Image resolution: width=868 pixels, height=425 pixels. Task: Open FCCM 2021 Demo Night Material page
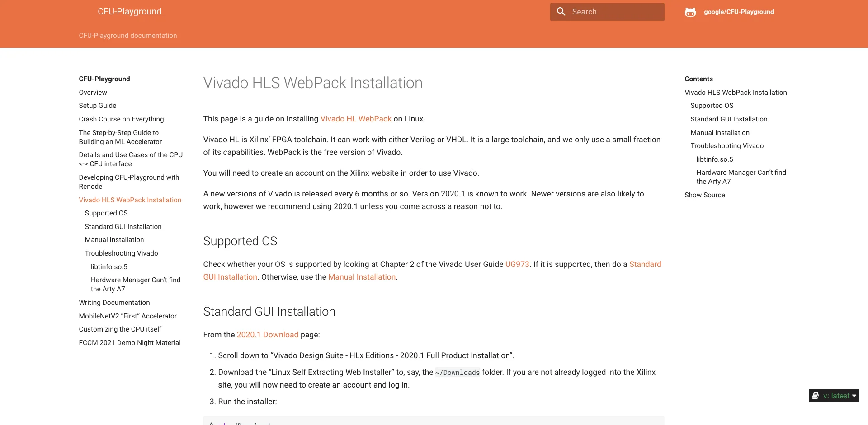pyautogui.click(x=130, y=343)
